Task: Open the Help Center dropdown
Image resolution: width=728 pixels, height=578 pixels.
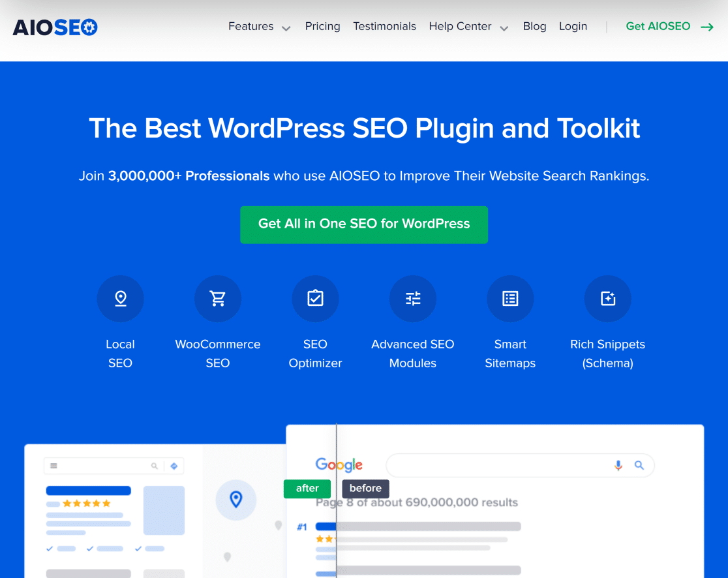Action: (468, 26)
